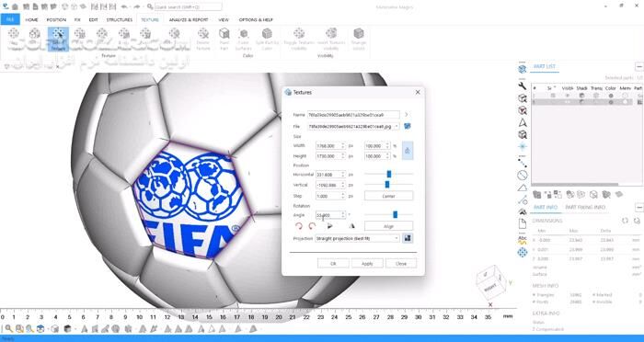The image size is (644, 342).
Task: Open the STRUCTURES ribbon tab
Action: pos(119,19)
